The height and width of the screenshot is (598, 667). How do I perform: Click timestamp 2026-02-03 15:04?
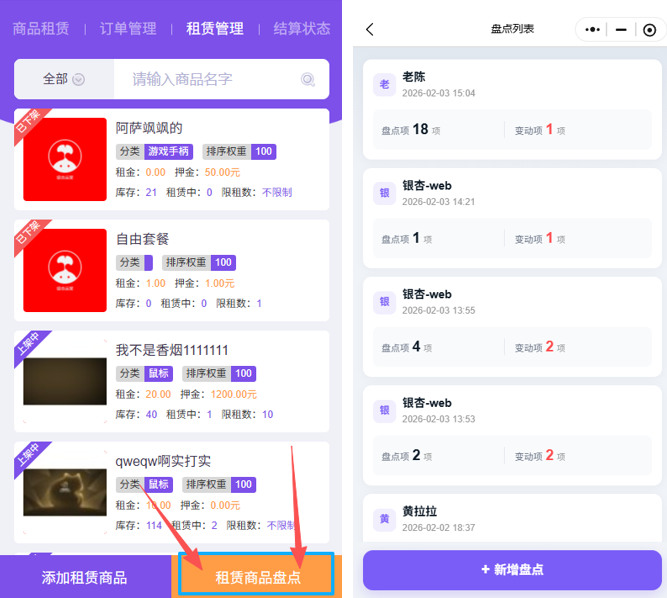tap(439, 93)
